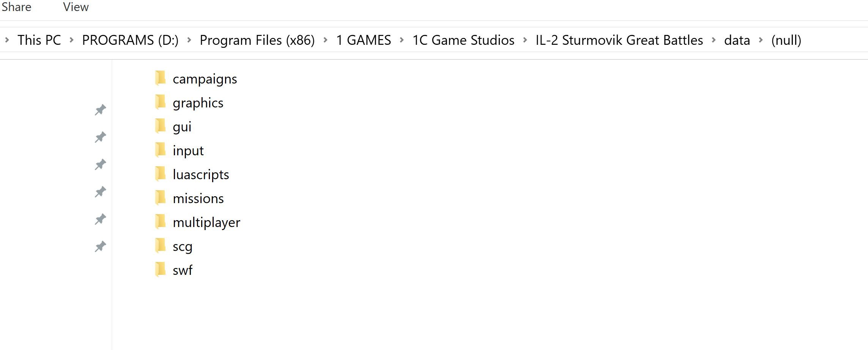The width and height of the screenshot is (868, 350).
Task: Click the multiplayer folder icon
Action: pos(160,222)
